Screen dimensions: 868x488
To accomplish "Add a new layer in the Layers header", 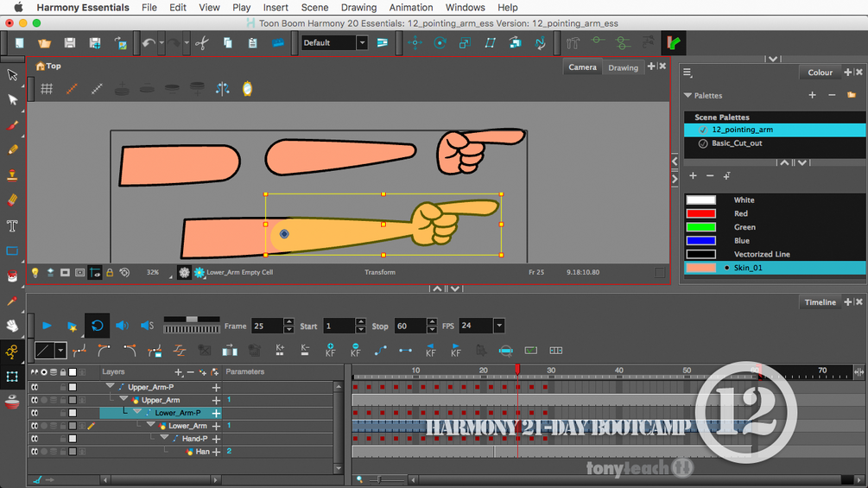I will tap(178, 372).
